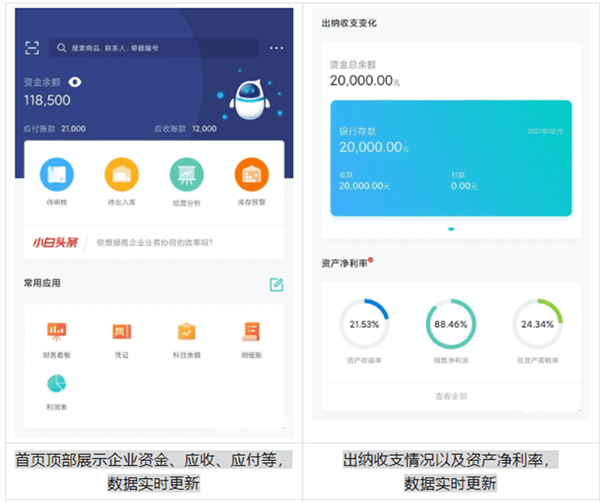Read the 小白头条 news headline

[155, 241]
